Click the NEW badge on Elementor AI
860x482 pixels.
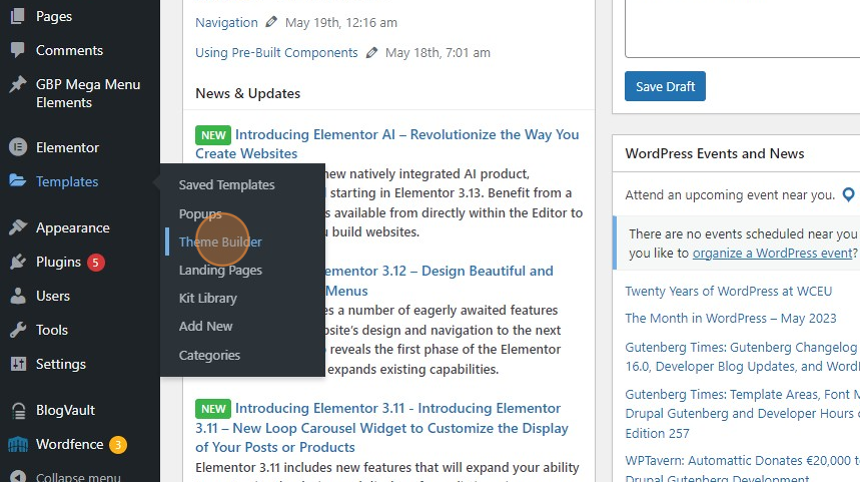(213, 135)
